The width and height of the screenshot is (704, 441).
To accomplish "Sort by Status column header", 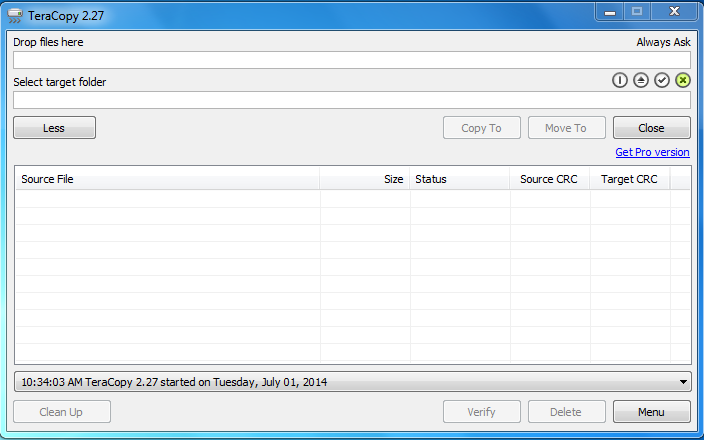I will [460, 179].
